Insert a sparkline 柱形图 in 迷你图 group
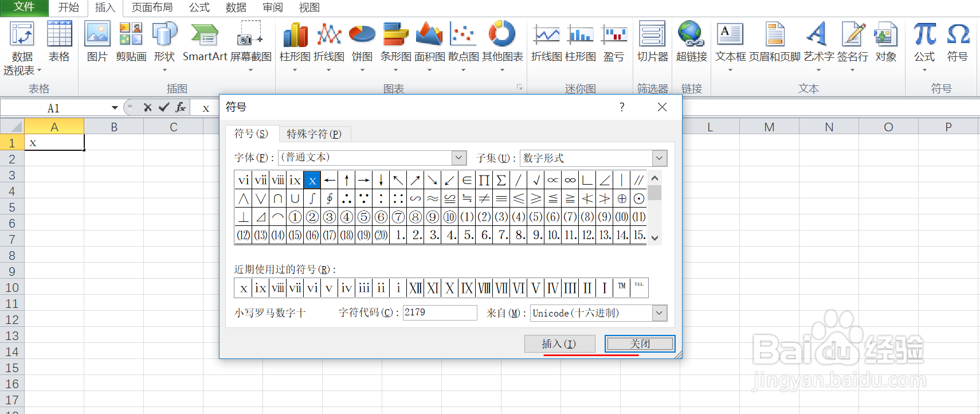Viewport: 980px width, 414px height. click(x=581, y=41)
